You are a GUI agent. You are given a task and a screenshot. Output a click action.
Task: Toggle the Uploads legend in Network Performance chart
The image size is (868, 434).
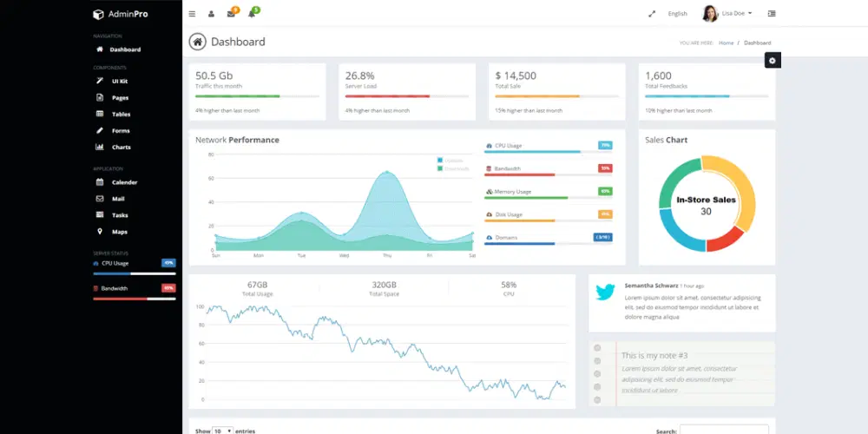coord(450,161)
